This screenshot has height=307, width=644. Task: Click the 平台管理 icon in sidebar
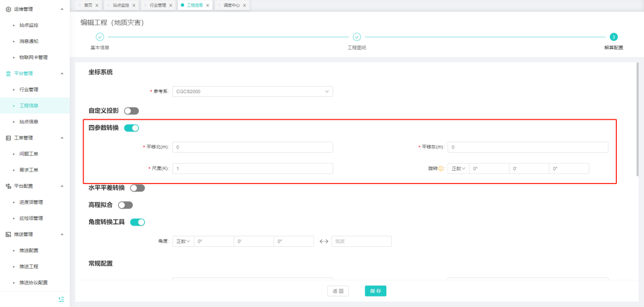pyautogui.click(x=8, y=73)
